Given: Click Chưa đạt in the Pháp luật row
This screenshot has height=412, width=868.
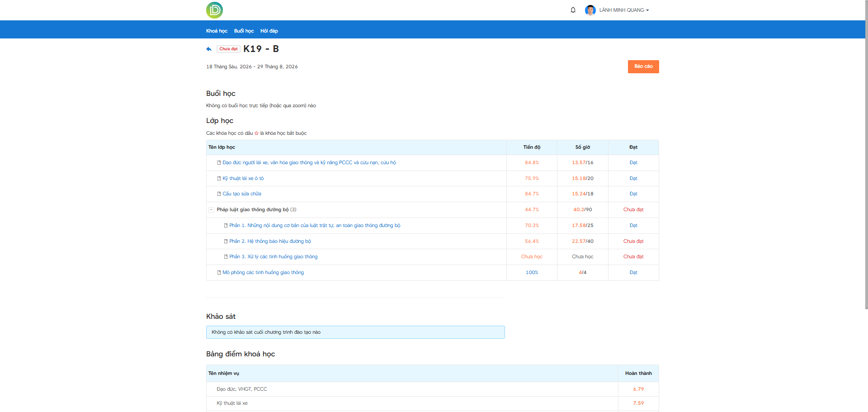Looking at the screenshot, I should (x=633, y=210).
